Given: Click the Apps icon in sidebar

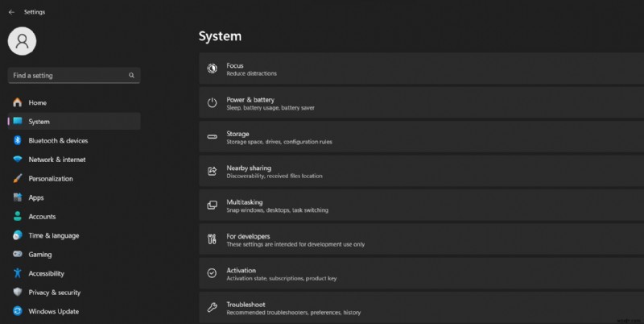Looking at the screenshot, I should (x=17, y=197).
